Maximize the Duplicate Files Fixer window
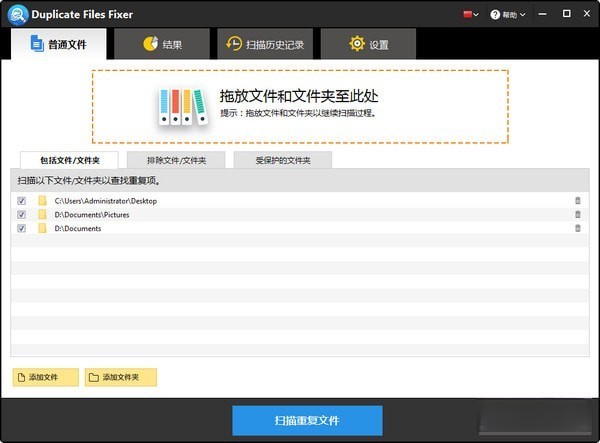The height and width of the screenshot is (443, 600). 566,14
